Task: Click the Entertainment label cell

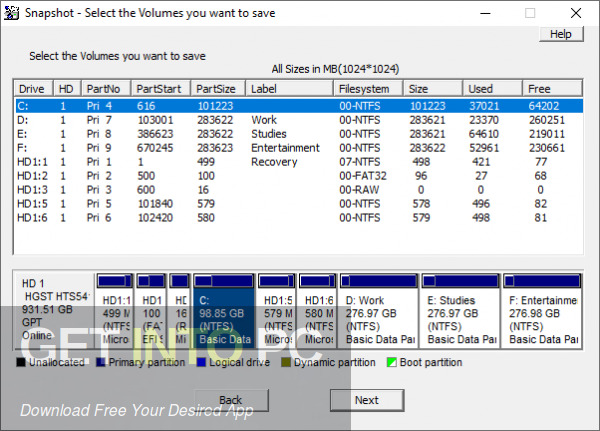Action: pos(285,148)
